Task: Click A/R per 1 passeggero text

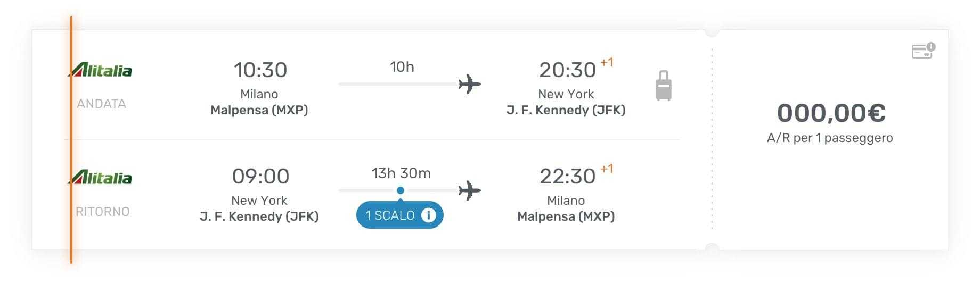Action: (x=830, y=138)
